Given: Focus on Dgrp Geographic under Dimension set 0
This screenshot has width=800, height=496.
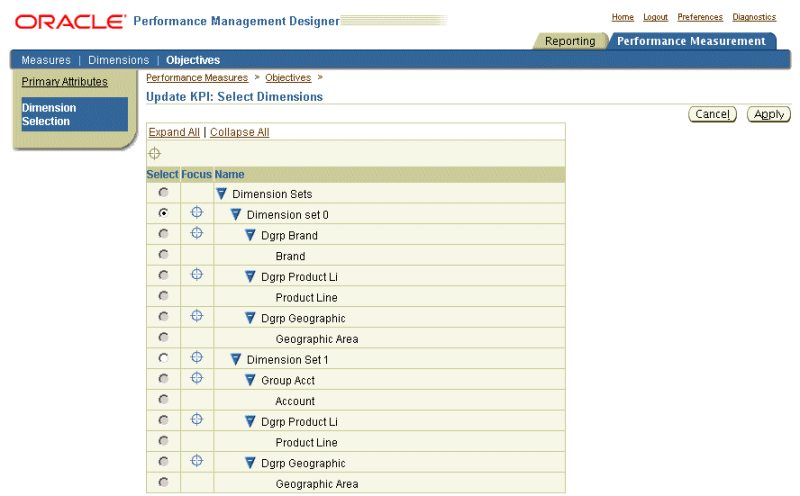Looking at the screenshot, I should (x=196, y=316).
